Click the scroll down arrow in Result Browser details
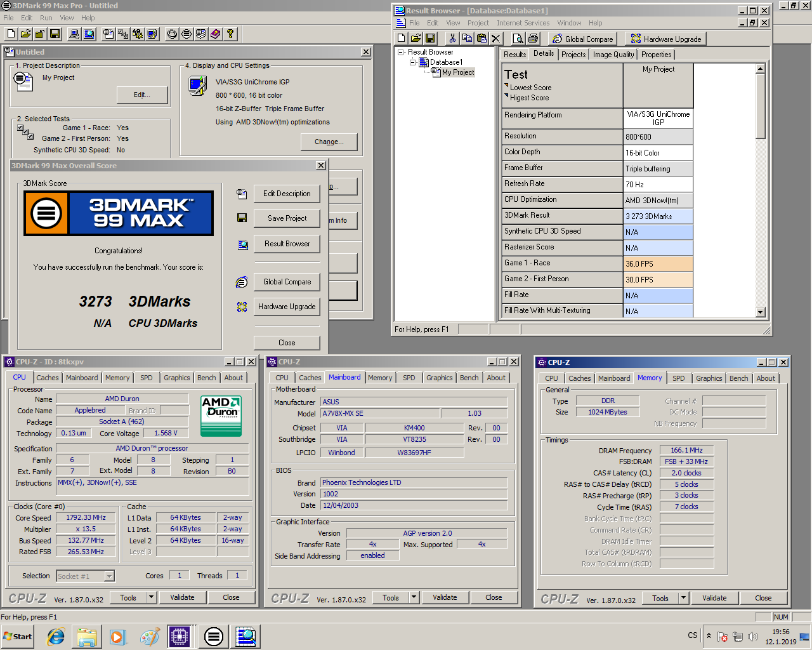The width and height of the screenshot is (812, 650). tap(761, 312)
